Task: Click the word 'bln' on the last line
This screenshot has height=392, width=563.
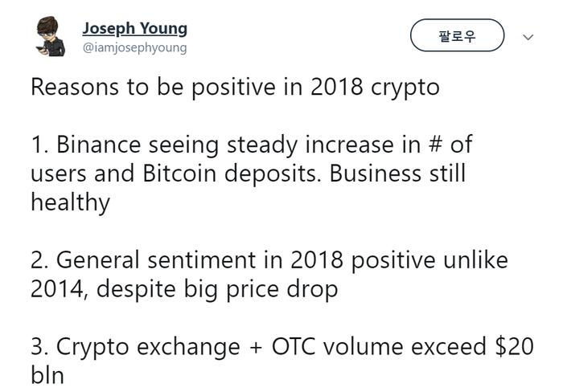Action: [47, 375]
